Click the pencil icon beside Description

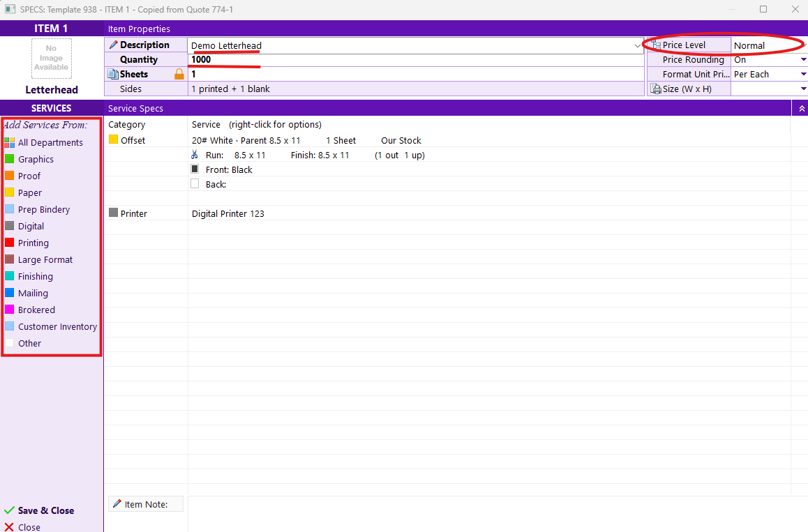pos(113,45)
